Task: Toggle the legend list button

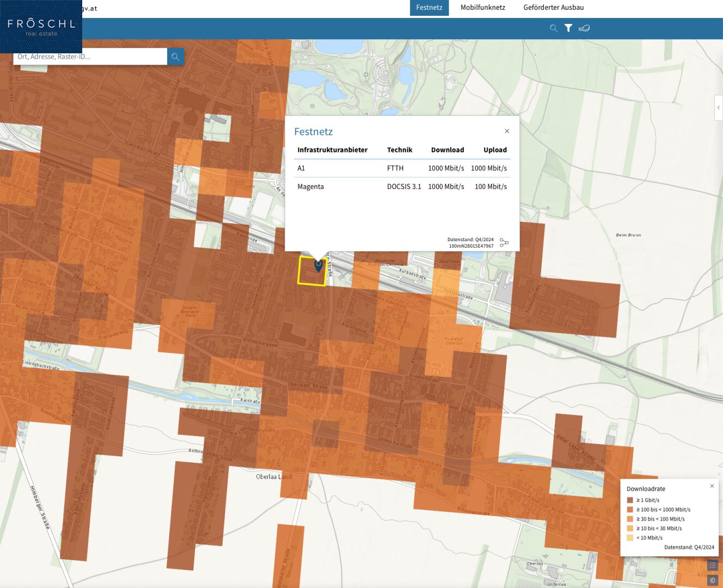Action: click(712, 566)
